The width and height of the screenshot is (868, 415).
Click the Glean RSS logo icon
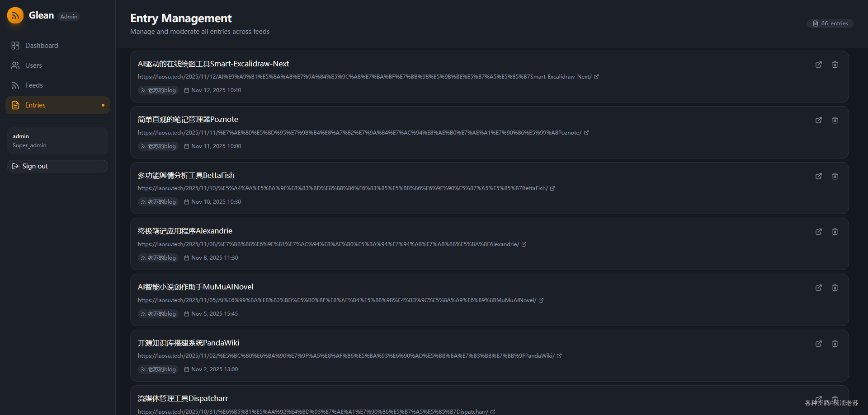tap(15, 16)
